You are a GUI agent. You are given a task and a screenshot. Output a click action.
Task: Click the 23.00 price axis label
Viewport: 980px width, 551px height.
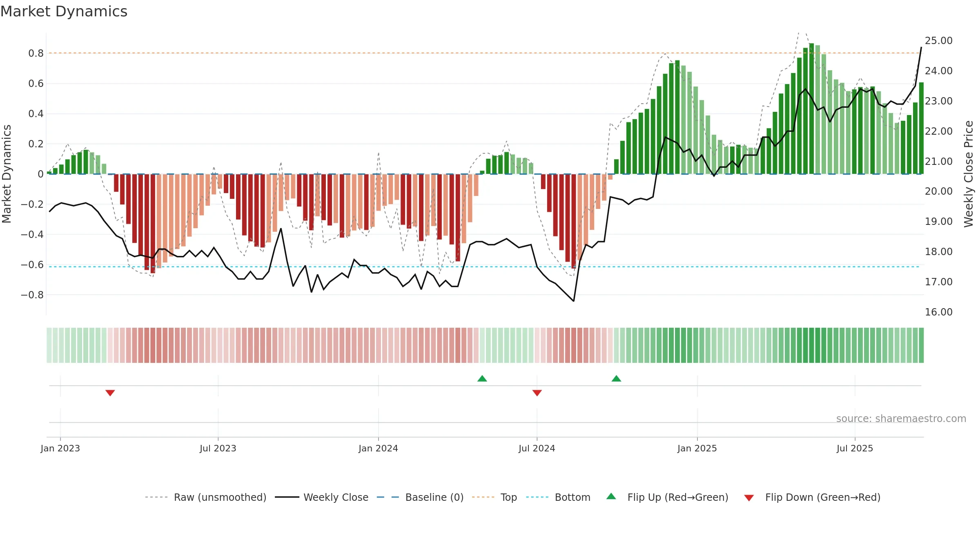pyautogui.click(x=938, y=101)
